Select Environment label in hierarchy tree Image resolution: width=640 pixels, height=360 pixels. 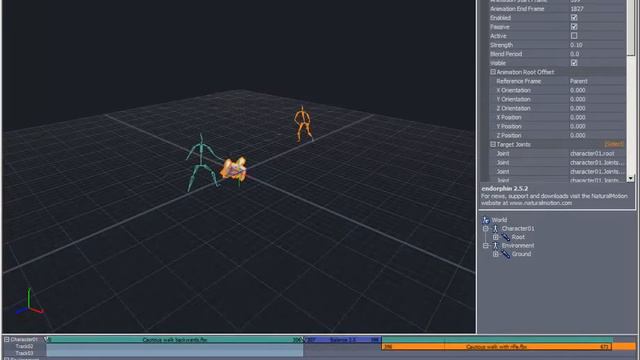(x=518, y=245)
